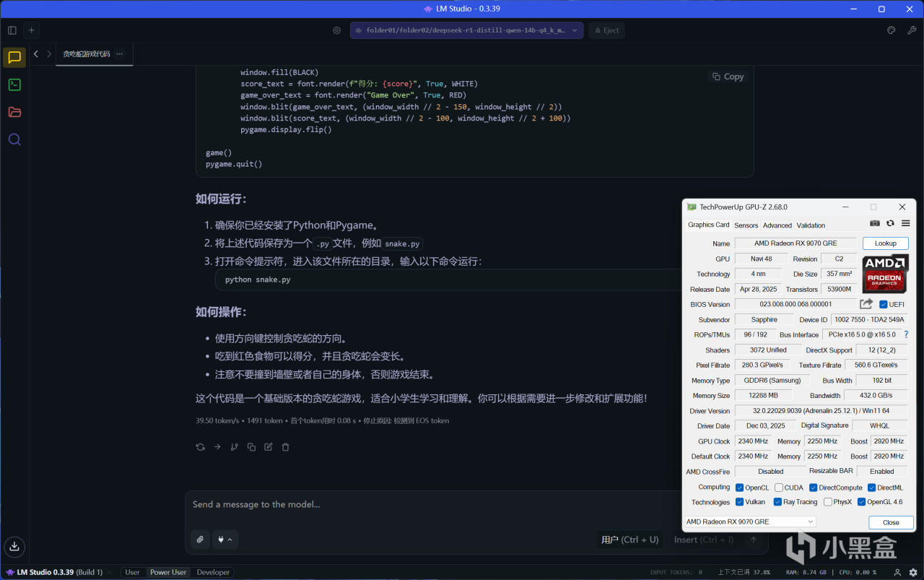Screen dimensions: 924x580
Task: Toggle the UEFI checkbox in GPU-Z
Action: (884, 305)
